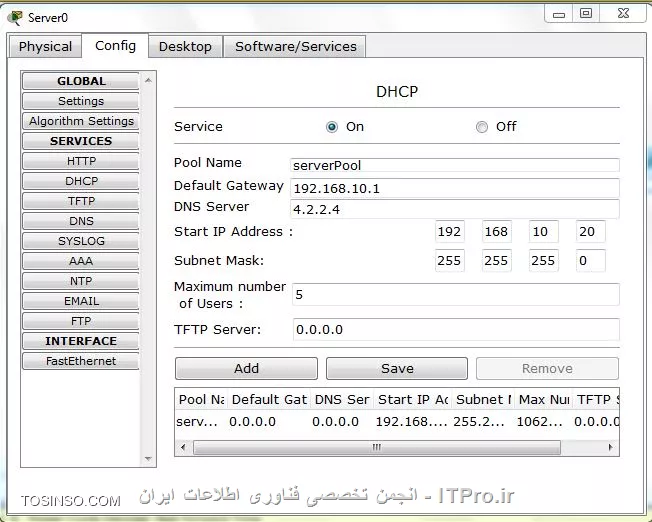The image size is (652, 522).
Task: Click the DNS Server column header
Action: tap(342, 399)
